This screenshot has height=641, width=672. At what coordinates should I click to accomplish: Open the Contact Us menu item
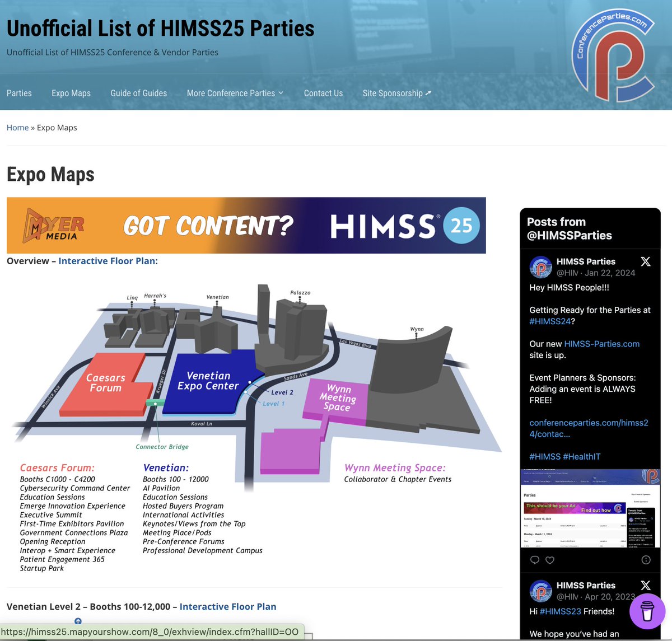[x=323, y=93]
